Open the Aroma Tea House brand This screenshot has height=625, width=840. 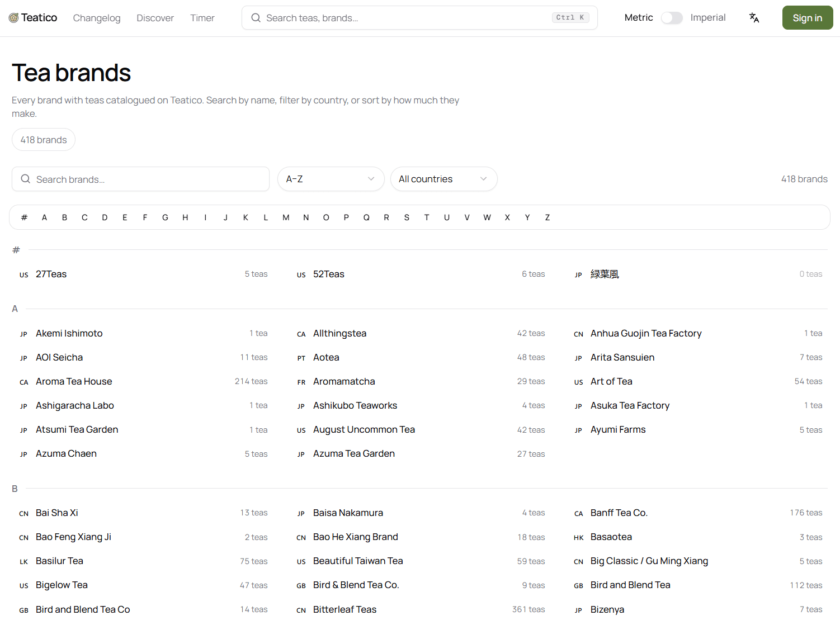143,382
